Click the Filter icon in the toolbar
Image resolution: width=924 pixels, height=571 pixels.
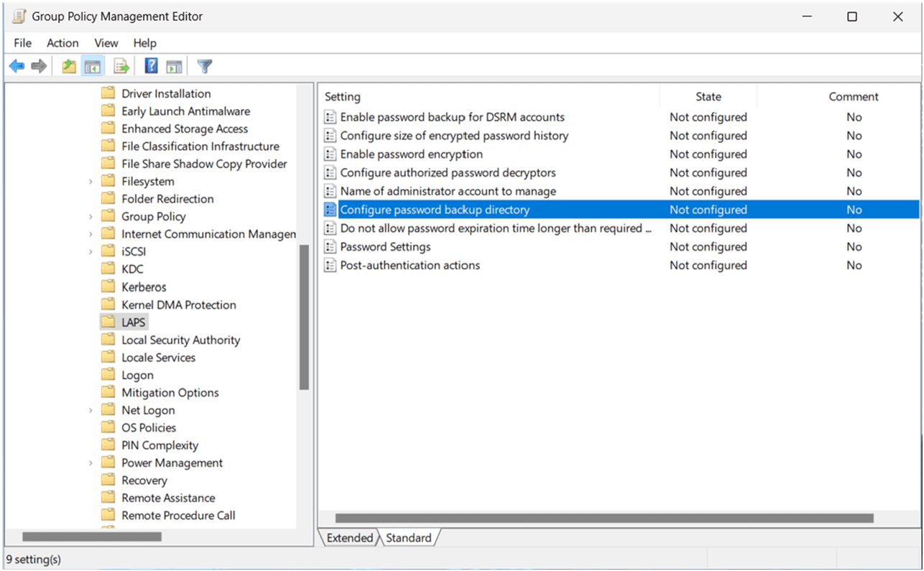coord(204,65)
